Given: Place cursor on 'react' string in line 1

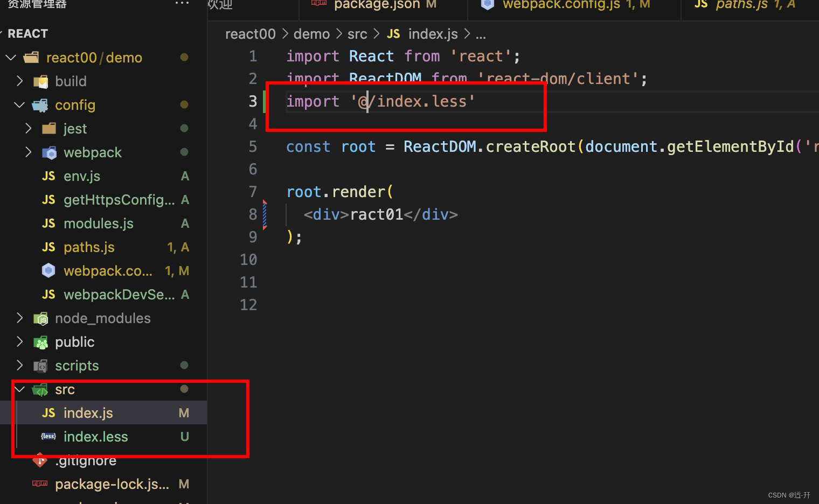Looking at the screenshot, I should click(481, 56).
